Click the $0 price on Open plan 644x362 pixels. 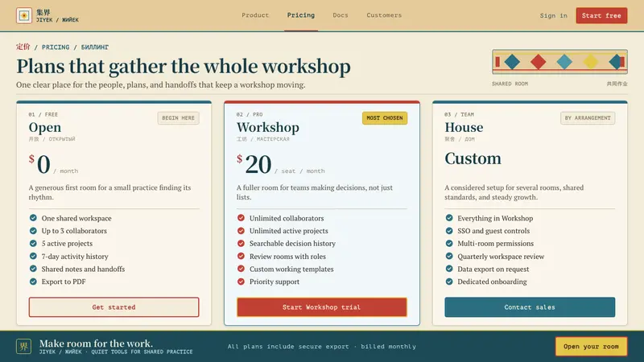click(39, 164)
